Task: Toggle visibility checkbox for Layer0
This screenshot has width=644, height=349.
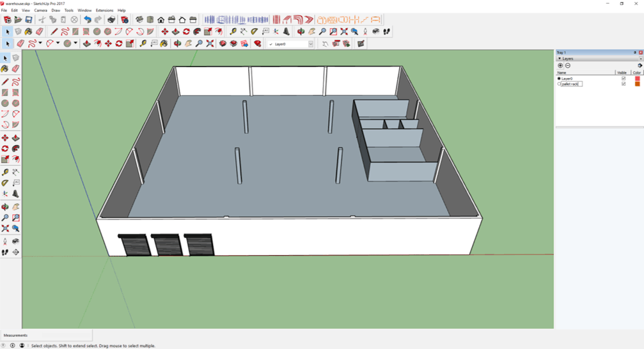Action: click(x=624, y=79)
